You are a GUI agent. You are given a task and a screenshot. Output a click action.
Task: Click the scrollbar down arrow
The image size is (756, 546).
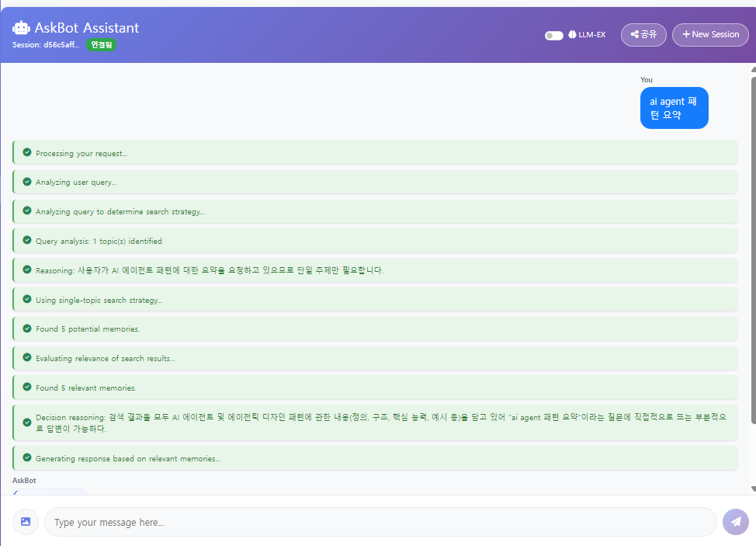[x=753, y=489]
